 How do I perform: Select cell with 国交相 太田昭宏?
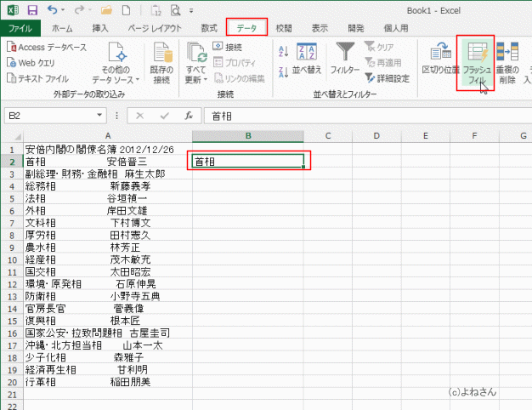tap(108, 271)
